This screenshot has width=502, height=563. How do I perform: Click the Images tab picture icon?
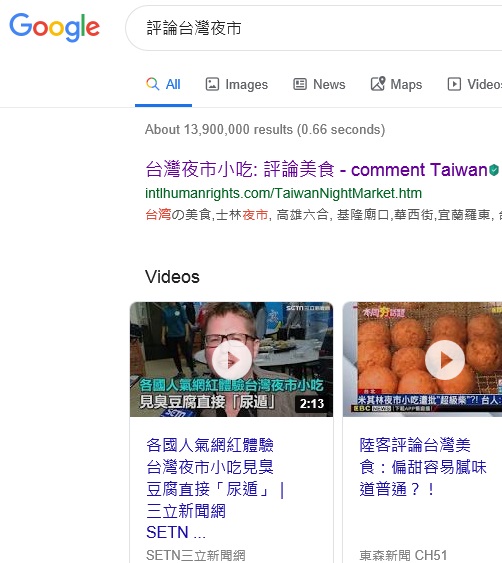pos(212,84)
